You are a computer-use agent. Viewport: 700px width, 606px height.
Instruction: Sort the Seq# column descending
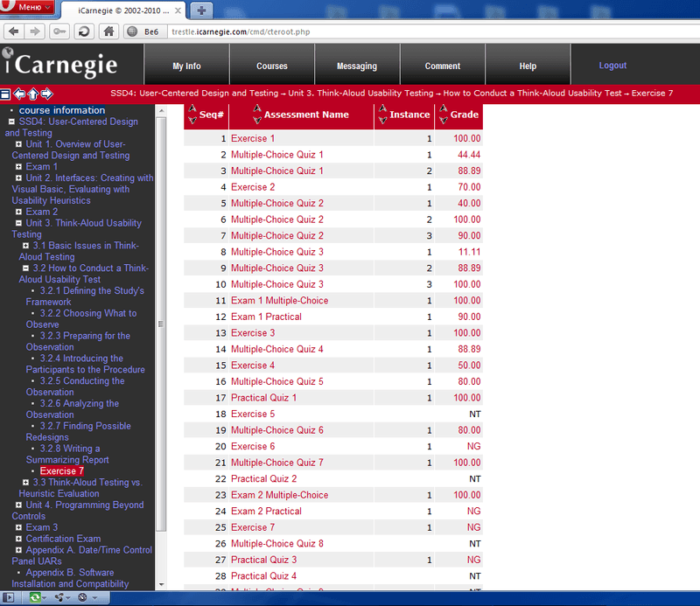[x=192, y=120]
